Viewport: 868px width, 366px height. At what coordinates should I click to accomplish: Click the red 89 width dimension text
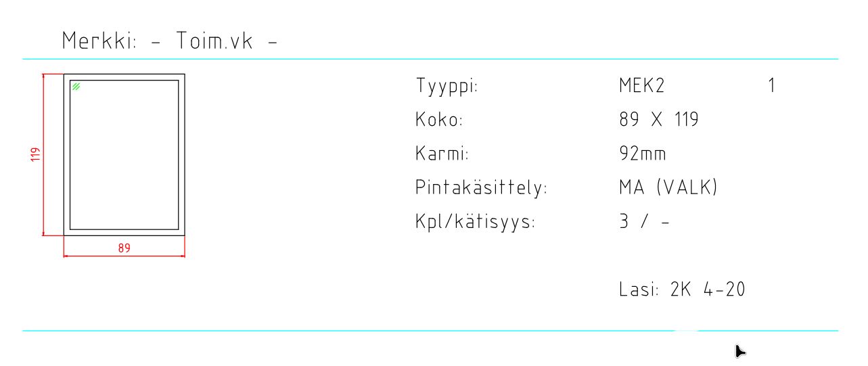[x=124, y=248]
